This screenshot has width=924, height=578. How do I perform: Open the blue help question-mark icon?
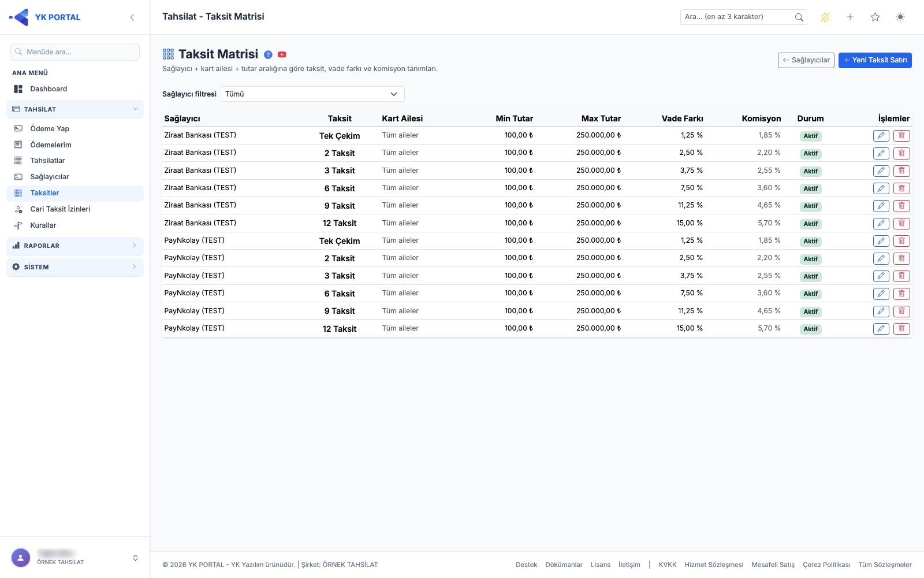click(x=268, y=54)
